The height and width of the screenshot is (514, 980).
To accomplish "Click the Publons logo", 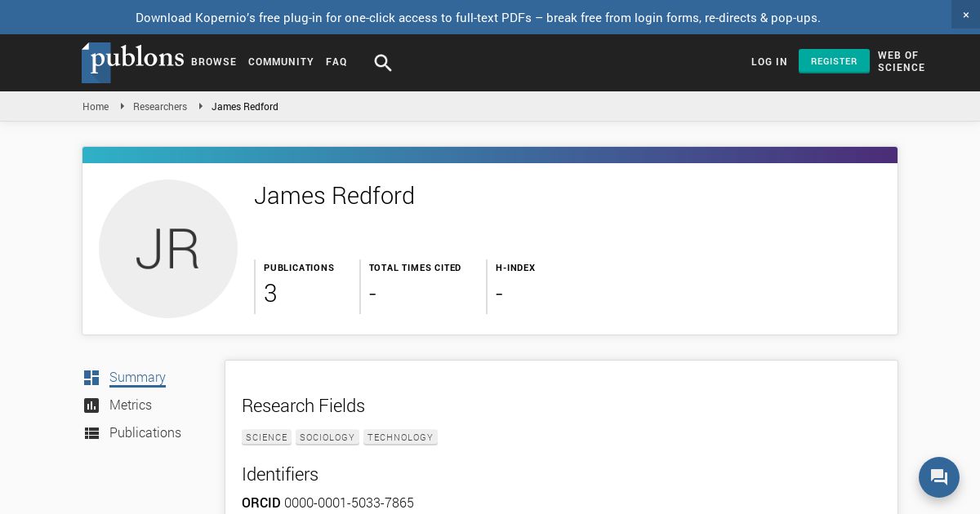I will point(133,62).
